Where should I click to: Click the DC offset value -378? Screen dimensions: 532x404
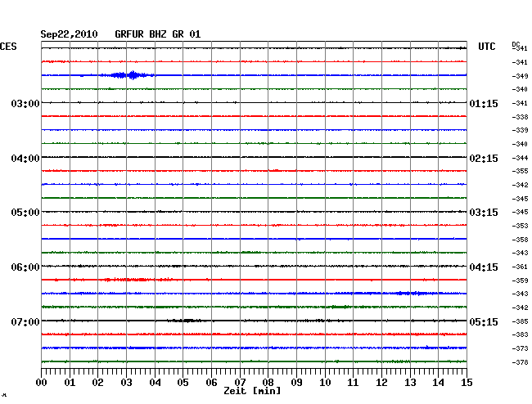pos(520,362)
